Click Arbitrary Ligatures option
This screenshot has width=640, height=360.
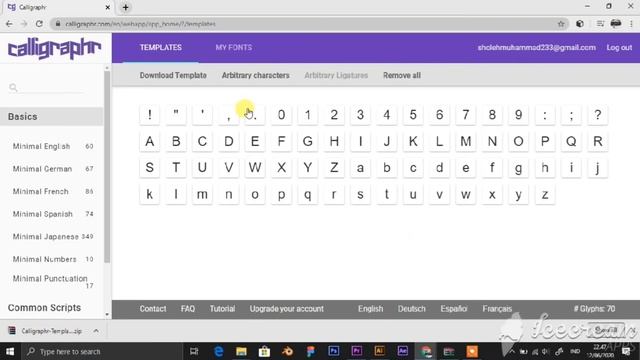point(336,75)
